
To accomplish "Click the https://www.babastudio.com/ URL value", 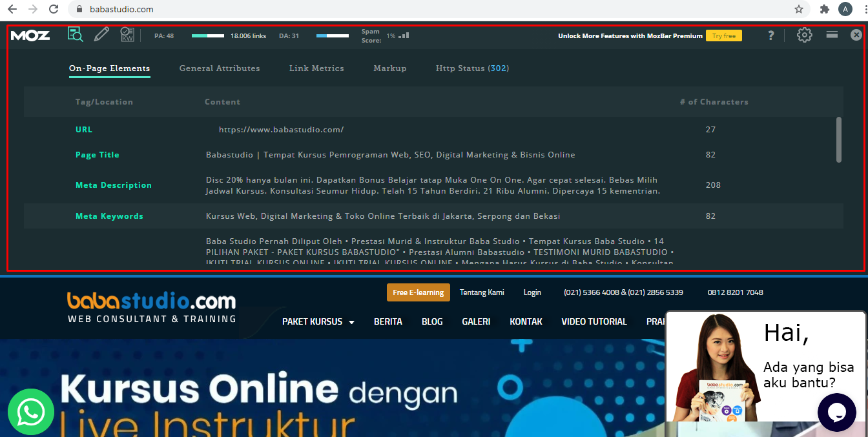I will point(281,130).
